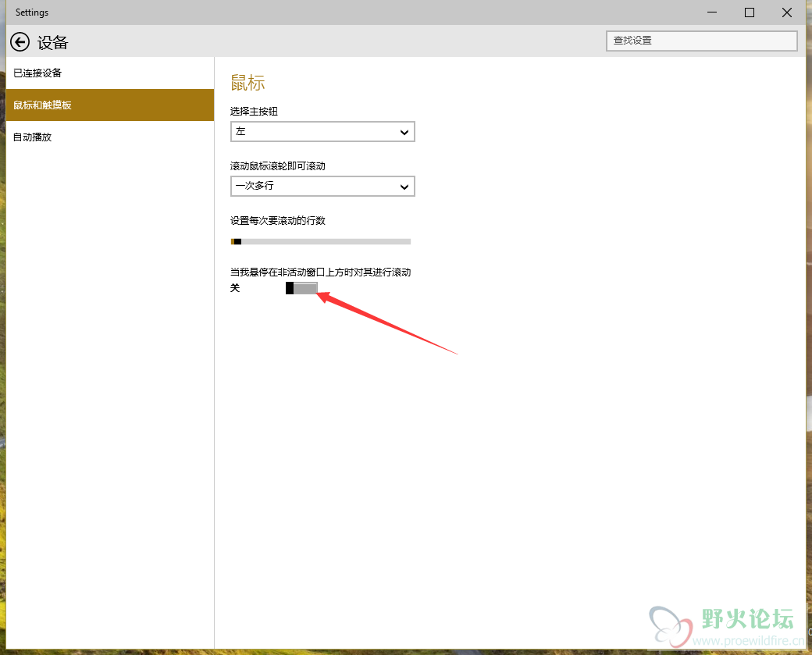The height and width of the screenshot is (655, 812).
Task: Click the scroll lines slider track
Action: [321, 241]
